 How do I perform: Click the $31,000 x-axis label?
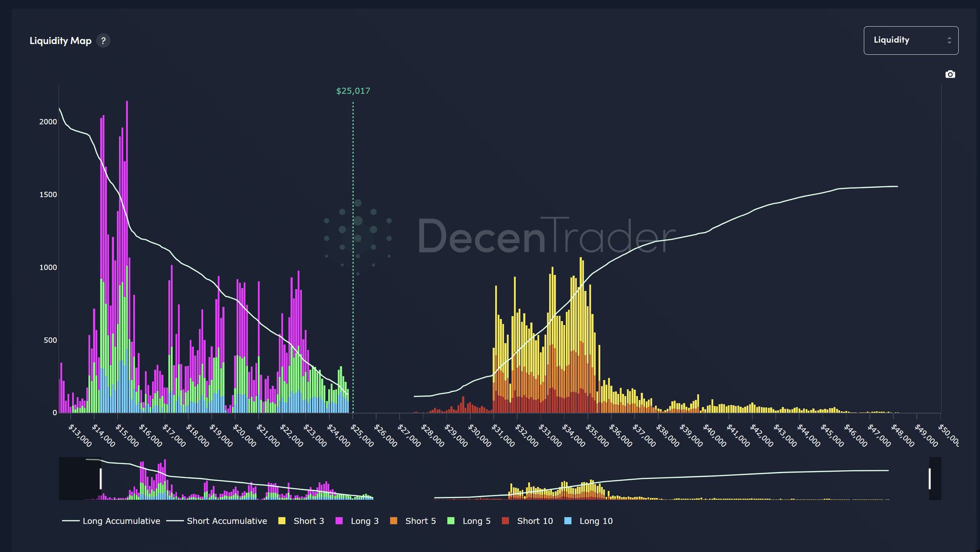[503, 435]
